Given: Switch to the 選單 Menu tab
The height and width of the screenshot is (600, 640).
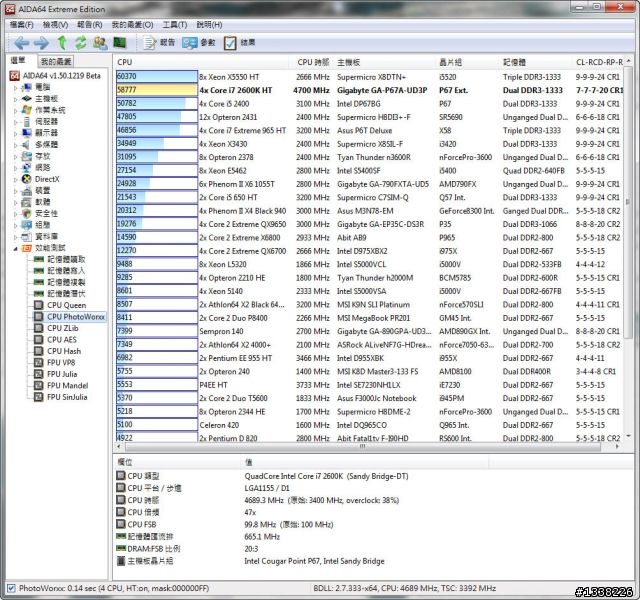Looking at the screenshot, I should point(18,60).
